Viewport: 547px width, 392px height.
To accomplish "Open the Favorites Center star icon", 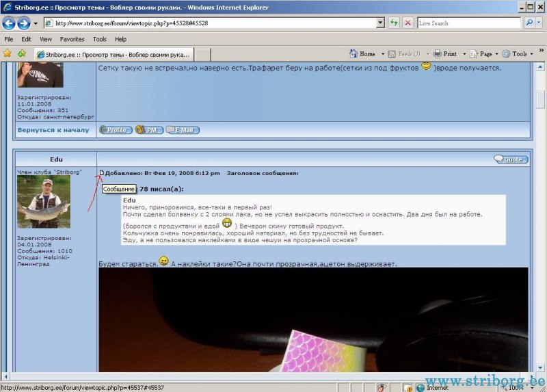I will [x=8, y=53].
